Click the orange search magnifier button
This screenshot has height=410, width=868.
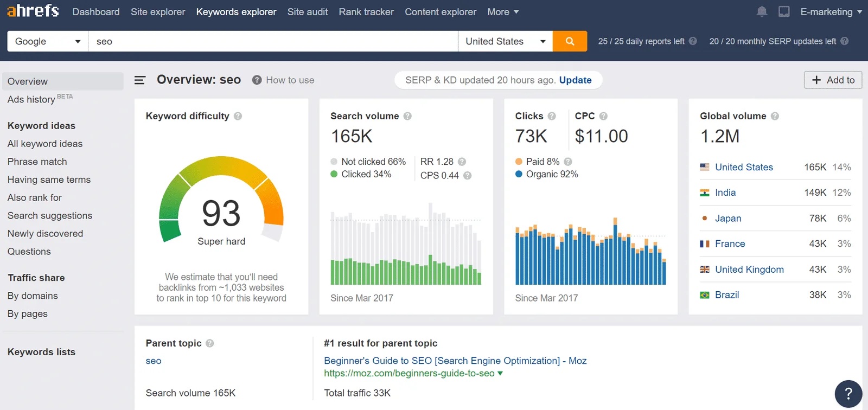click(570, 41)
